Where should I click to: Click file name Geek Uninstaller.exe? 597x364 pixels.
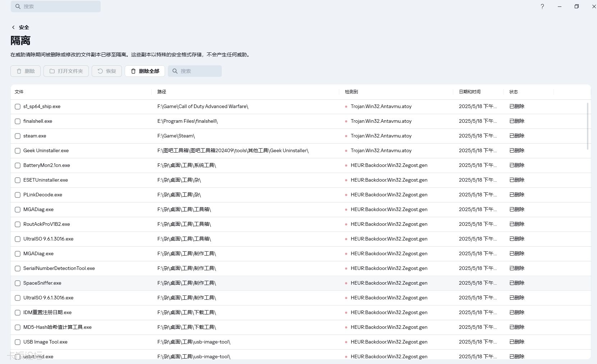46,151
